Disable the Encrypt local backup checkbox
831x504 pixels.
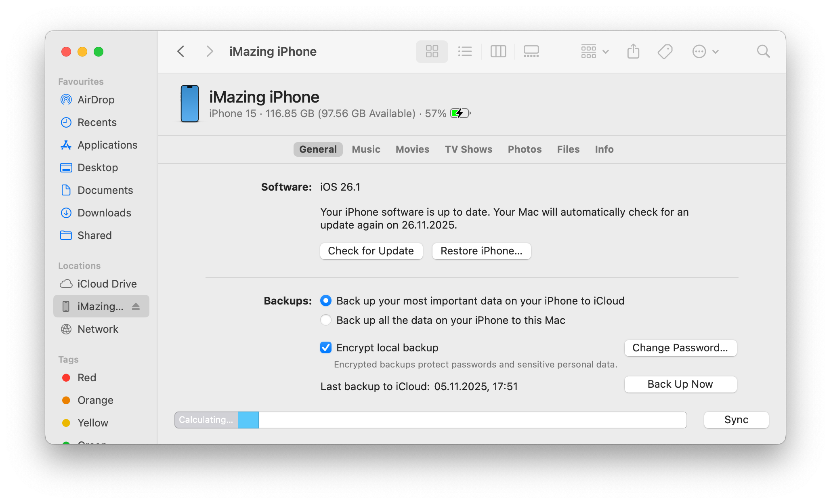click(326, 347)
